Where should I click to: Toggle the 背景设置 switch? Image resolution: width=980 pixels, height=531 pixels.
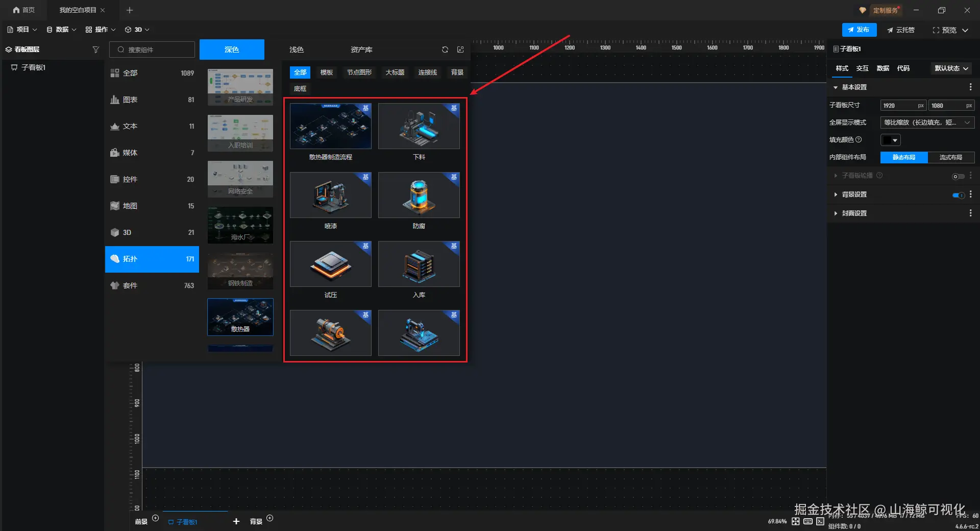tap(958, 195)
